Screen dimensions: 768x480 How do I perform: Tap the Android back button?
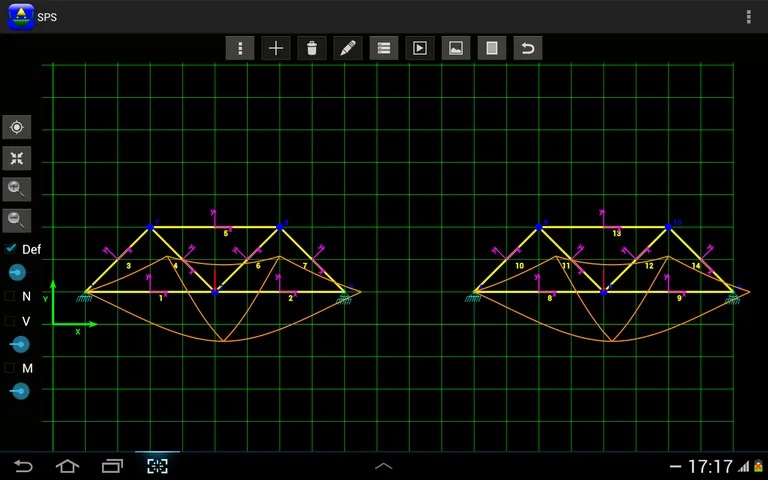(23, 466)
